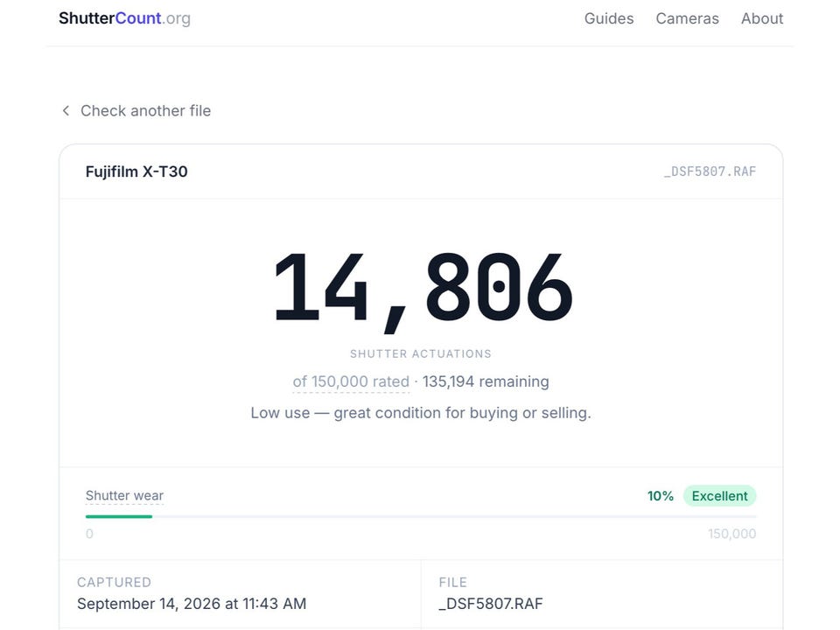Viewport: 840px width, 630px height.
Task: Click the 0 label under the wear bar
Action: coord(89,534)
